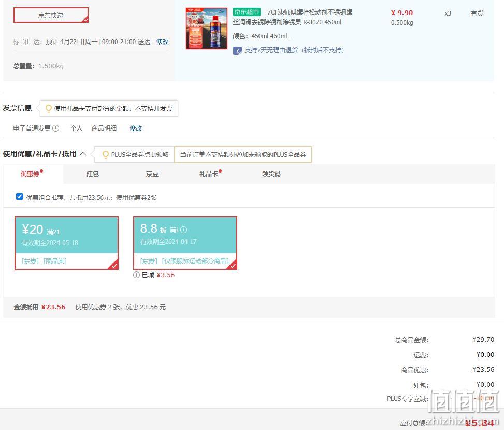The image size is (504, 430).
Task: Click 总重量 1.500kg text
Action: click(38, 66)
